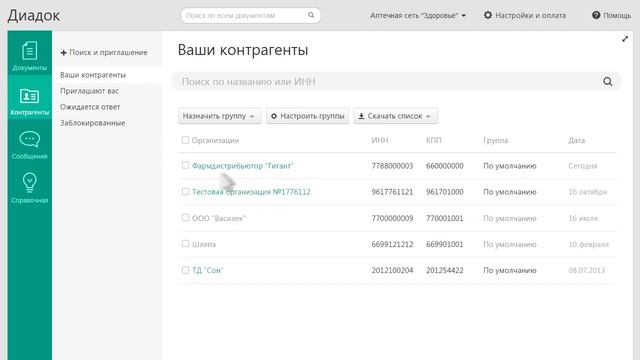Image resolution: width=640 pixels, height=360 pixels.
Task: Select Приглашают вас in side menu
Action: [89, 91]
